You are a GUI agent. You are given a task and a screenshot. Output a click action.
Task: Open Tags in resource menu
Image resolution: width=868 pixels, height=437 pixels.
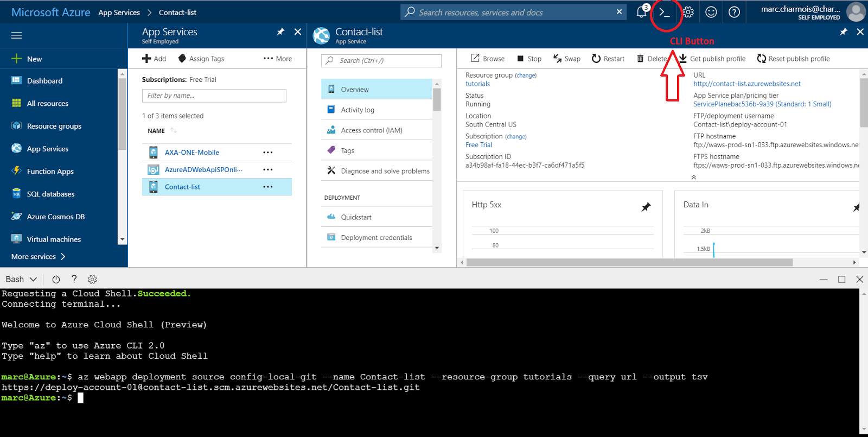376,150
